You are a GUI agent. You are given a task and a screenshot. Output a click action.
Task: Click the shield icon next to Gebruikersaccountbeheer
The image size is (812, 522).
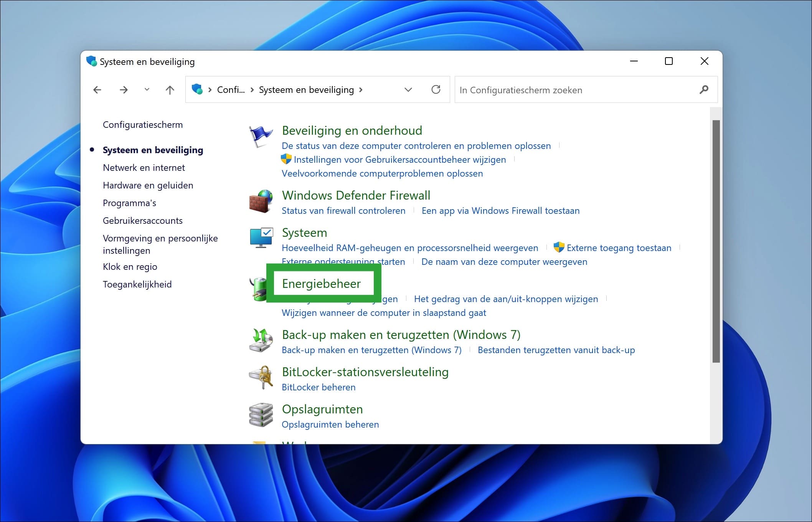(286, 159)
